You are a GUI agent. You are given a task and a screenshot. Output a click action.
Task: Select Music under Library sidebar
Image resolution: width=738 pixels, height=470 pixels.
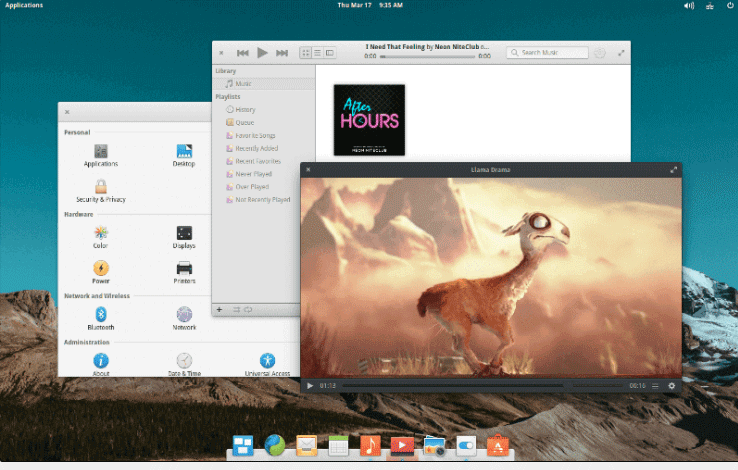click(x=264, y=84)
